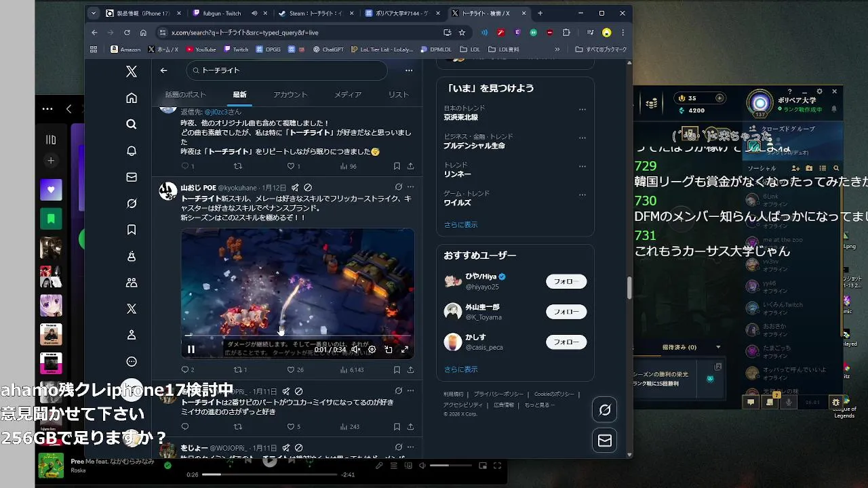Bookmark the 山おじ POE post
Image resolution: width=868 pixels, height=488 pixels.
coord(397,369)
